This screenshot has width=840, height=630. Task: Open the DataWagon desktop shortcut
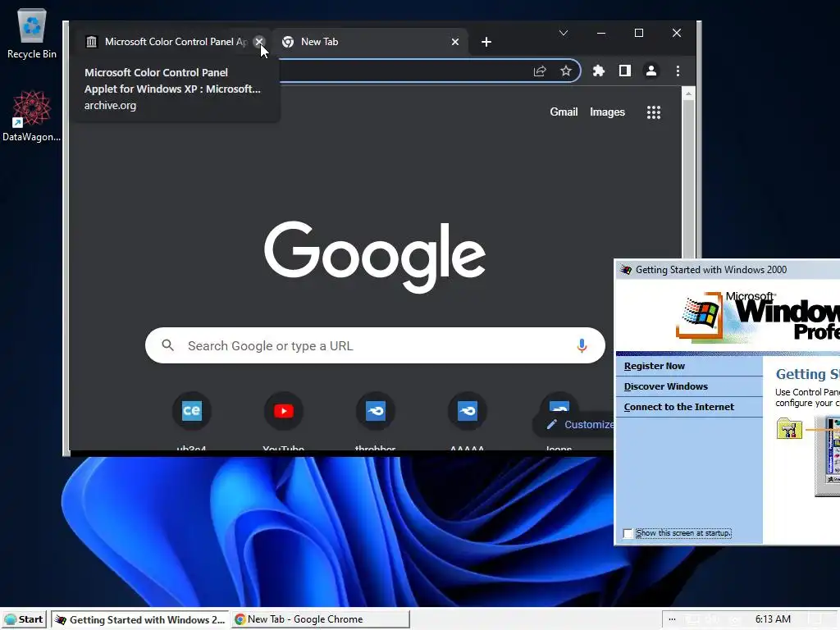[32, 116]
